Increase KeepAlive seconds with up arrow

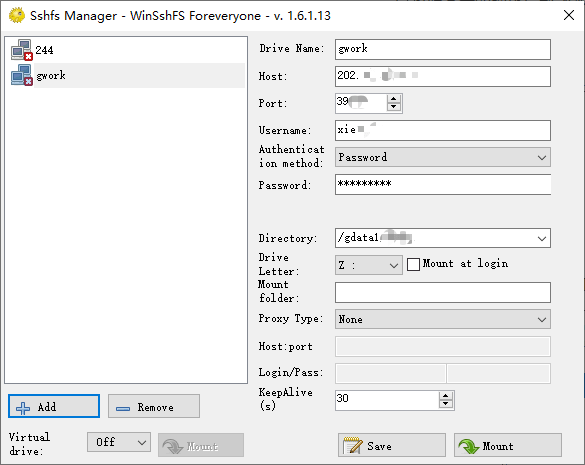point(446,396)
